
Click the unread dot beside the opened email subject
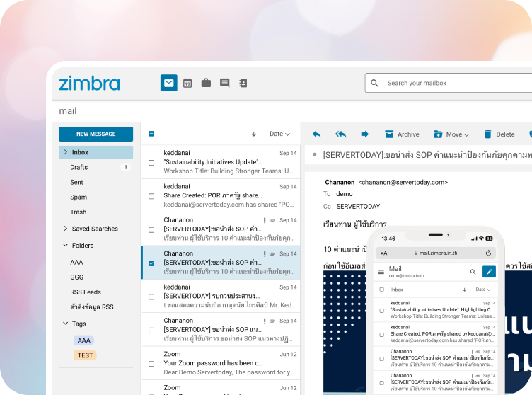pos(315,155)
